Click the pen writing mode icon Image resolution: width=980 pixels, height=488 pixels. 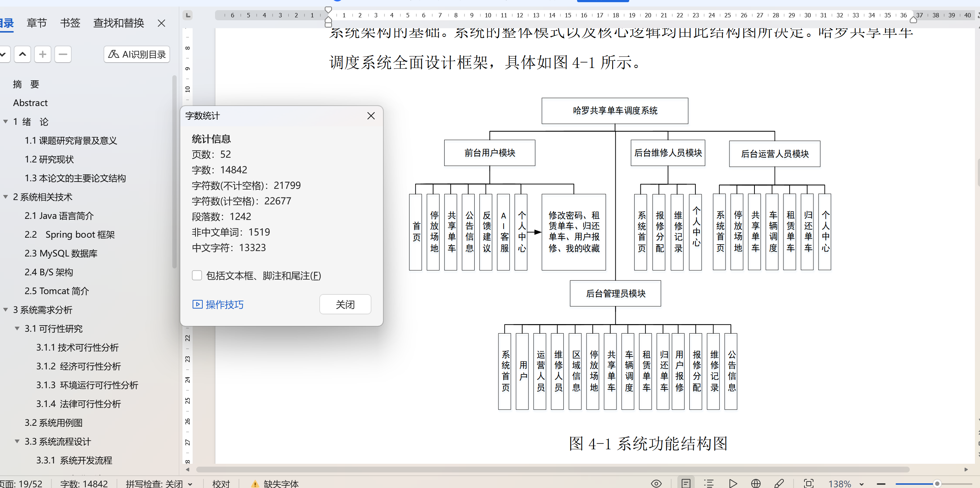[779, 483]
